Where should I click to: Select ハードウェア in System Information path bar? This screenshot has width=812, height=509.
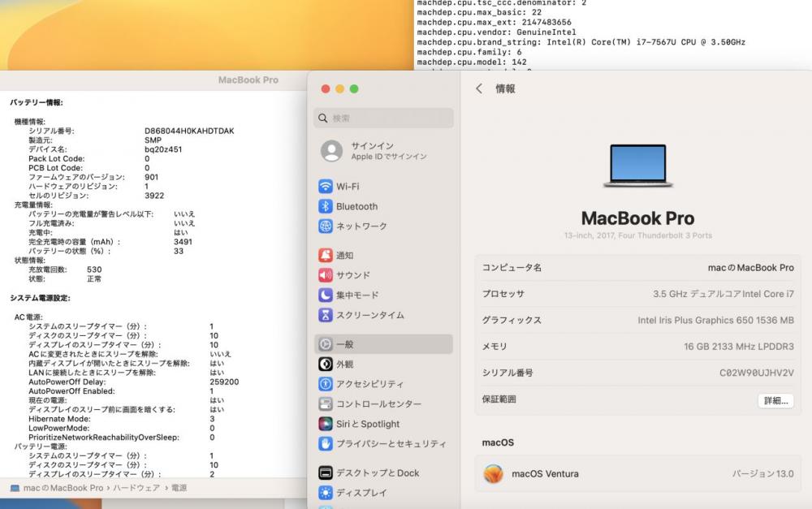136,488
